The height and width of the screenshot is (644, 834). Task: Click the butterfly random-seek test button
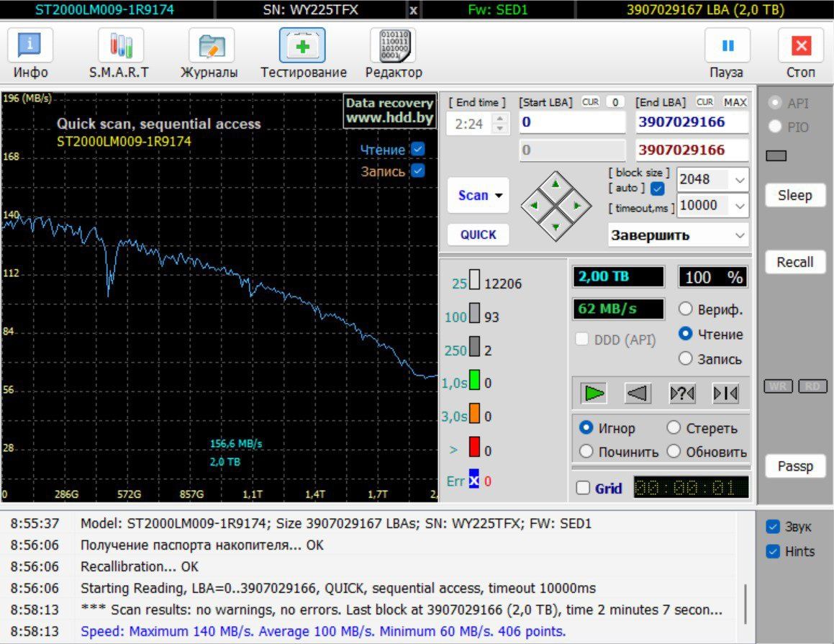[x=682, y=394]
